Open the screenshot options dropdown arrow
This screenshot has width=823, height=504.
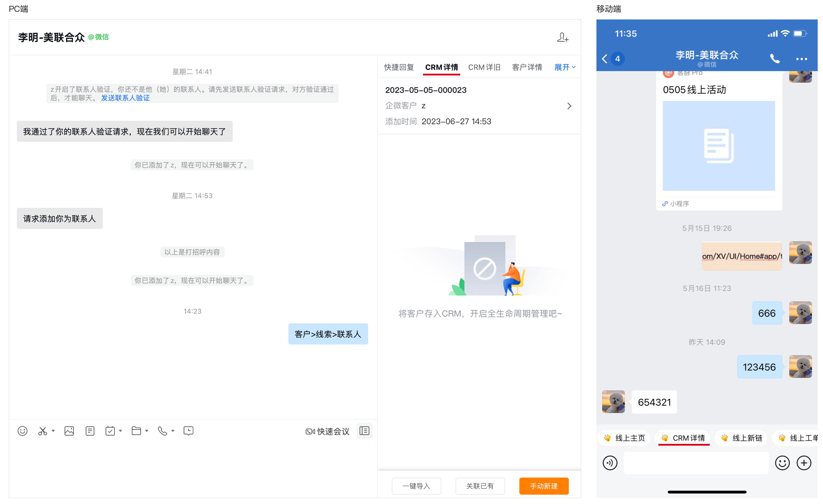point(53,431)
